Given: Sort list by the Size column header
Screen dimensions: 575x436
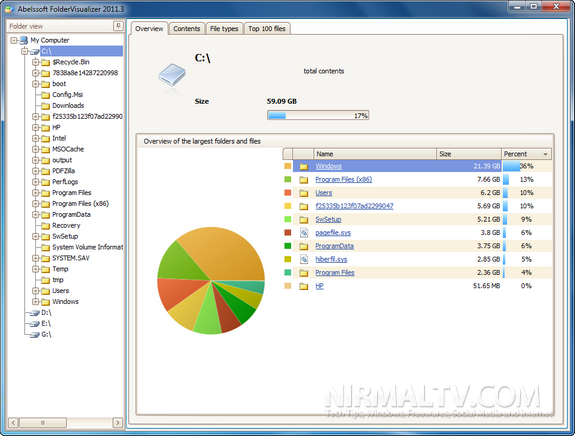Looking at the screenshot, I should tap(469, 154).
